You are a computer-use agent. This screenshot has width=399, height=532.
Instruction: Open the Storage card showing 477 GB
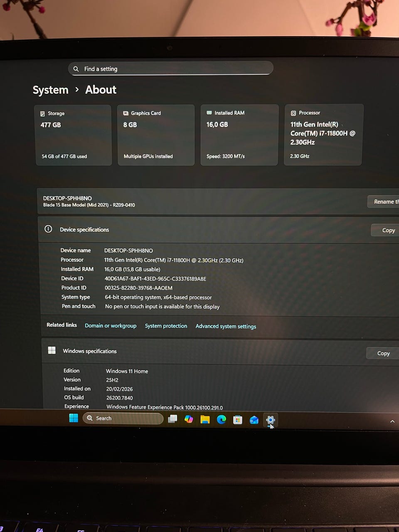(x=74, y=135)
